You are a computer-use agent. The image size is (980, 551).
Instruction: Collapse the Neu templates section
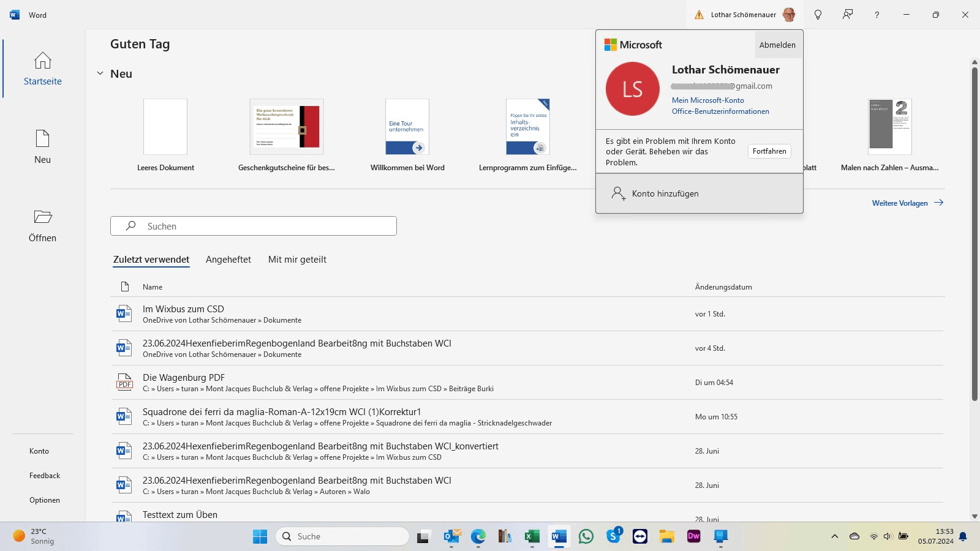coord(100,73)
